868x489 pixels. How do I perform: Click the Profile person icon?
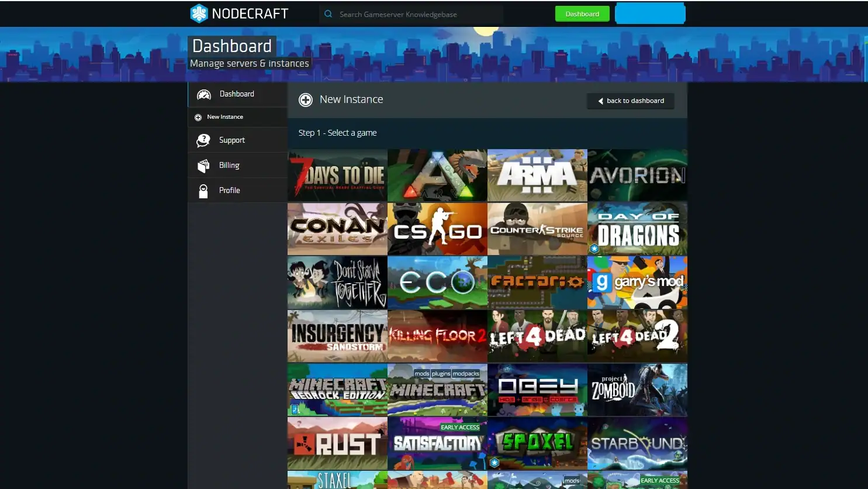coord(203,191)
